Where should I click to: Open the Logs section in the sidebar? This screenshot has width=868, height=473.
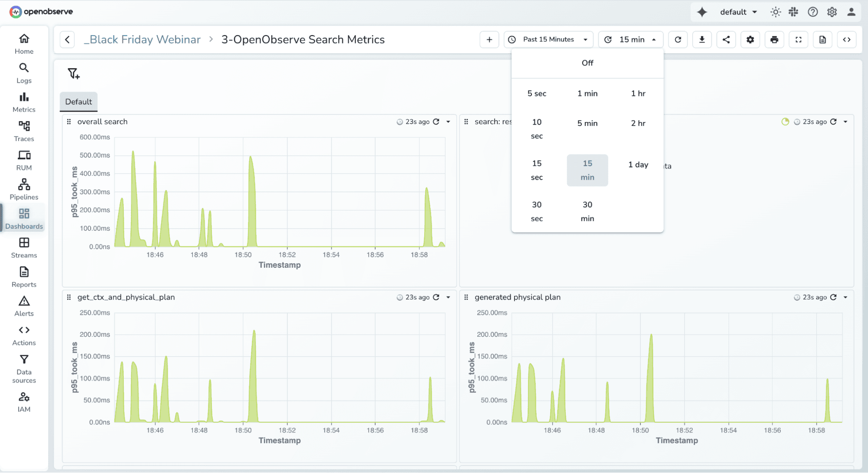pyautogui.click(x=24, y=73)
